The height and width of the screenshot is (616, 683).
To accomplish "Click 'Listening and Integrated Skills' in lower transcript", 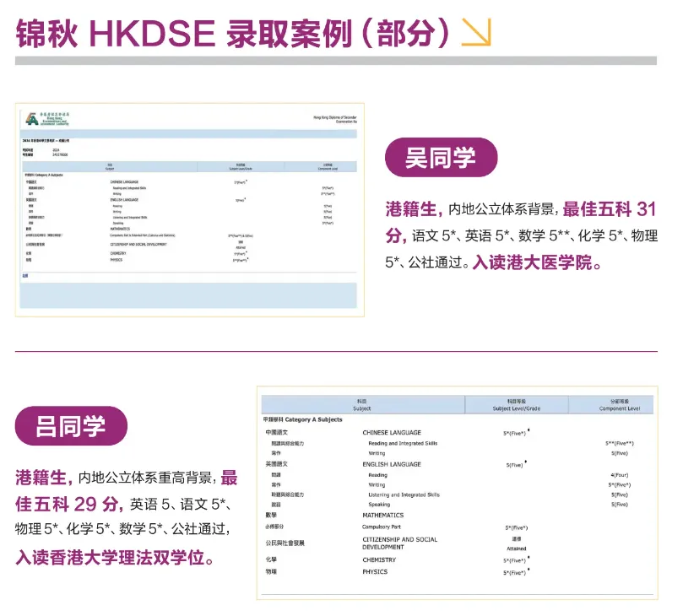I will tap(404, 495).
